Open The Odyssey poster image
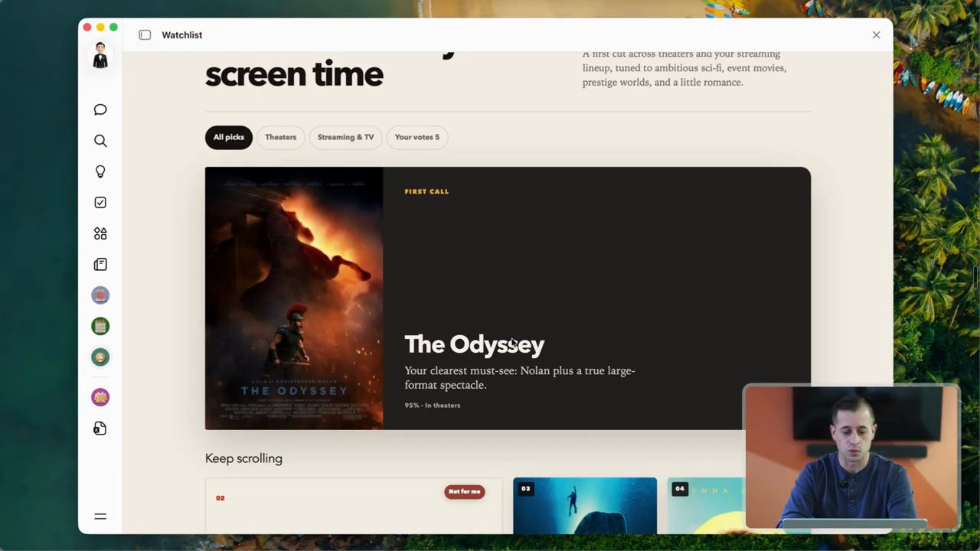This screenshot has height=551, width=980. (x=294, y=298)
